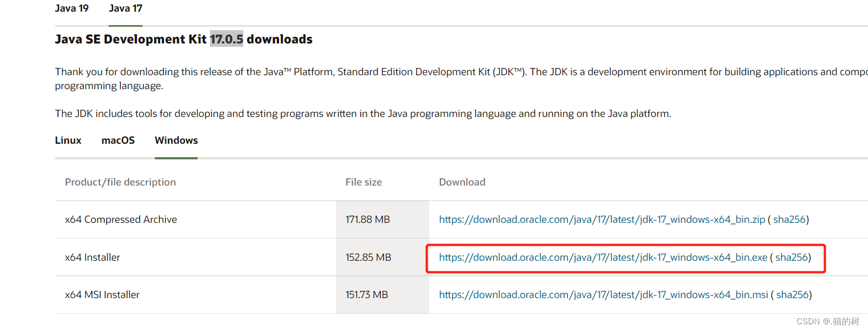Click the File size column header
The image size is (868, 331).
tap(363, 182)
